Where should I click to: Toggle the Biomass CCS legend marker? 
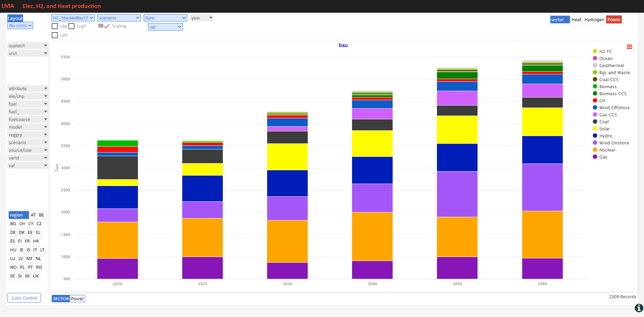595,93
